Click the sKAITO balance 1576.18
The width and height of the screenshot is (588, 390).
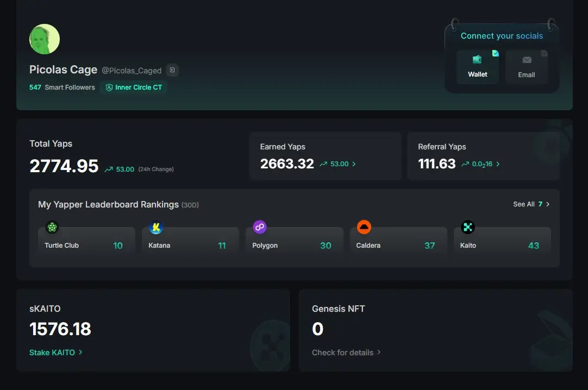[60, 329]
